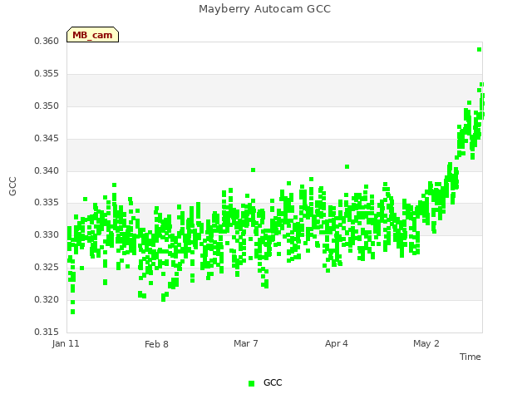Click the outlier point near 0.341 in April
The image size is (532, 399).
coord(347,166)
